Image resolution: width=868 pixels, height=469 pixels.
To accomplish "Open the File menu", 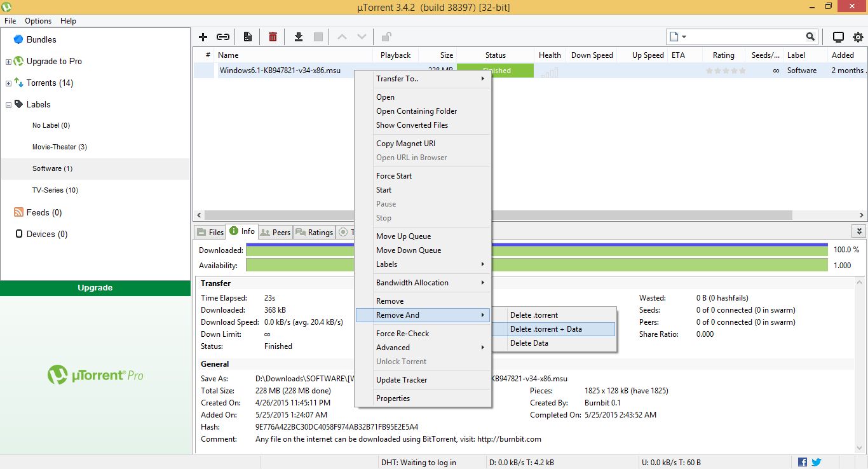I will coord(10,21).
